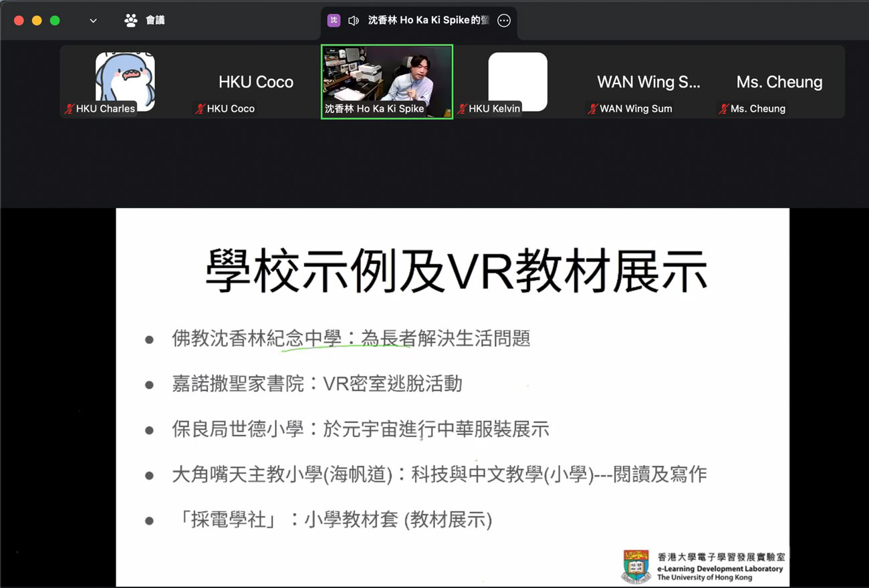Click the purple 沈 avatar icon

334,21
